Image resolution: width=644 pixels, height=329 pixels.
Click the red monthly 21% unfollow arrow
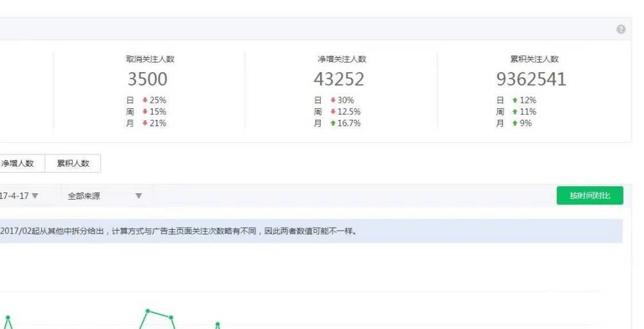[145, 124]
